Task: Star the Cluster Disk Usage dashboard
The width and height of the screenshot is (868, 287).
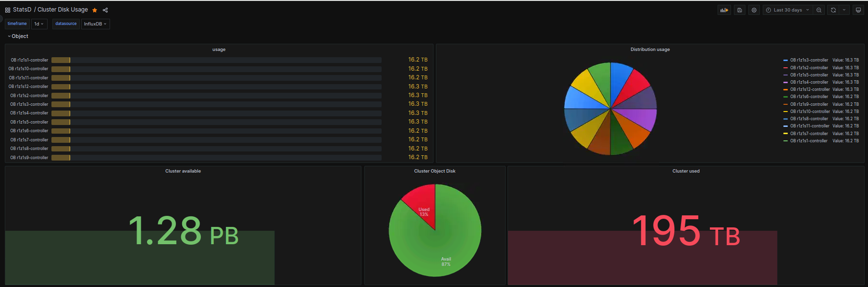Action: tap(95, 10)
